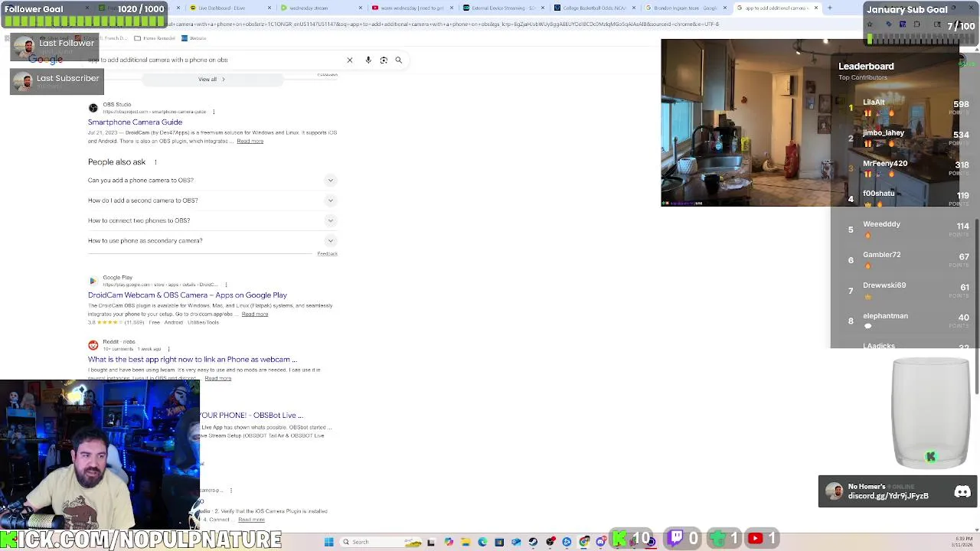Click Read more under Reddit result
Image resolution: width=980 pixels, height=551 pixels.
[x=218, y=378]
